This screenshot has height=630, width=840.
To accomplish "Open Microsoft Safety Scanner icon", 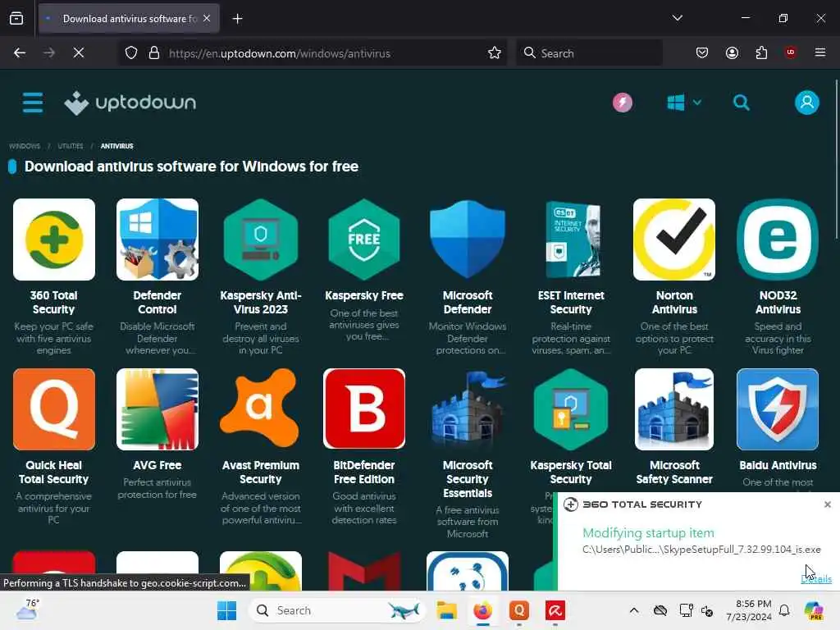I will coord(674,409).
